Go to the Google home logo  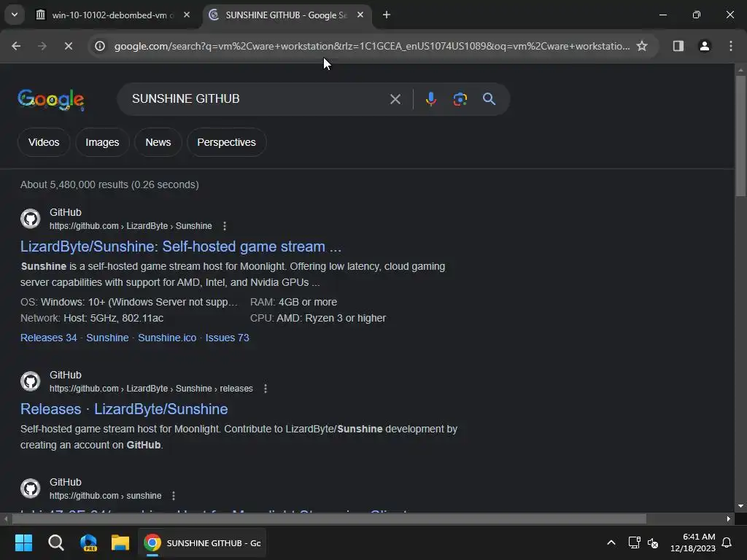51,99
